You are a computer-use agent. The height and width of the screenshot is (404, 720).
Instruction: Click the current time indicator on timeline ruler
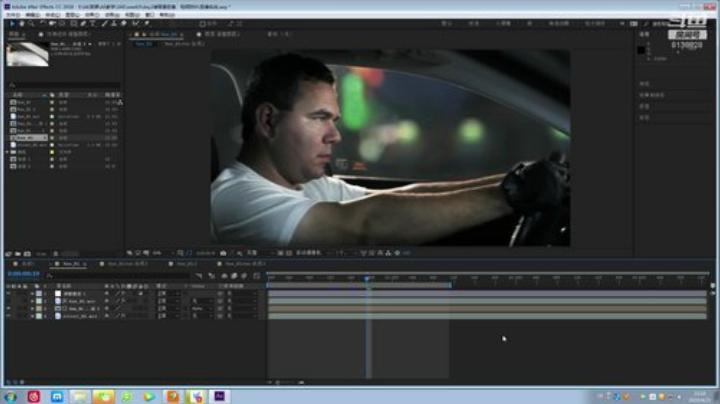pyautogui.click(x=367, y=278)
